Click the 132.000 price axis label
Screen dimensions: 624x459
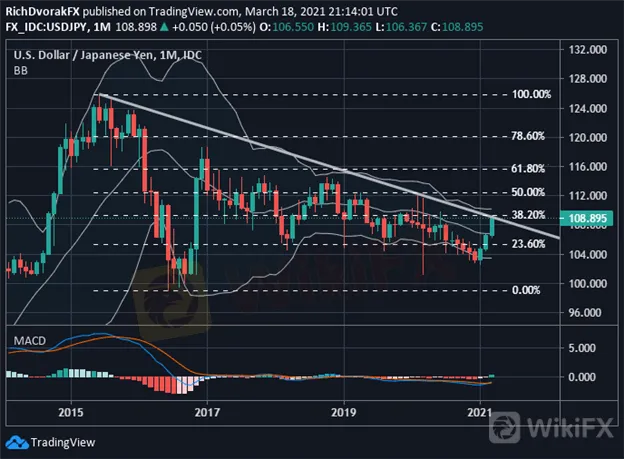(x=588, y=50)
